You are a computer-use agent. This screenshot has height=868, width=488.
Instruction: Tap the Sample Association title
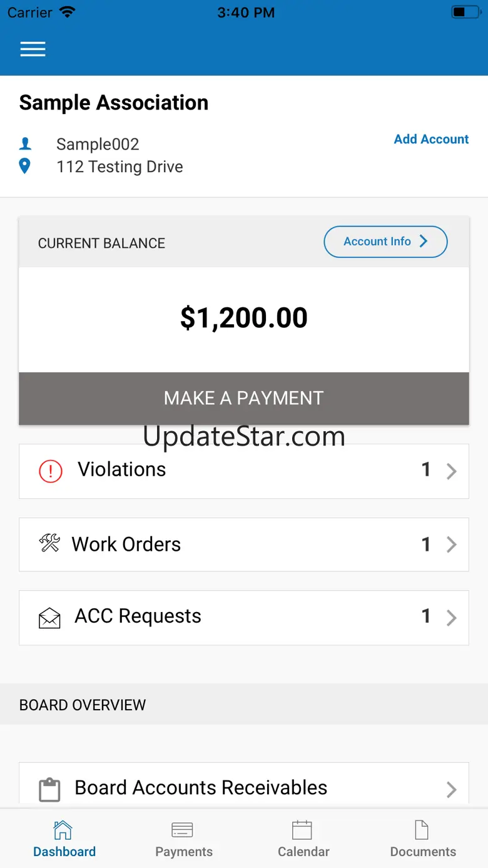point(114,103)
